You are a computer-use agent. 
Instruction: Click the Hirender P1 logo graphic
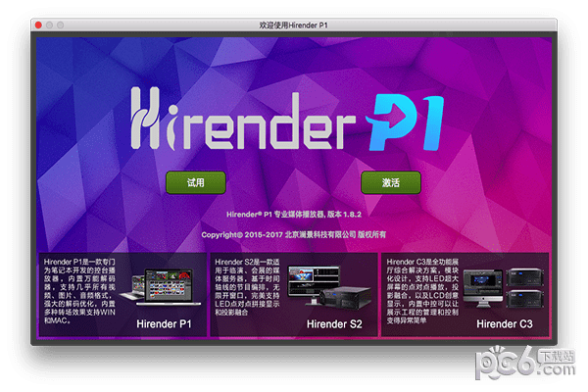pos(287,119)
